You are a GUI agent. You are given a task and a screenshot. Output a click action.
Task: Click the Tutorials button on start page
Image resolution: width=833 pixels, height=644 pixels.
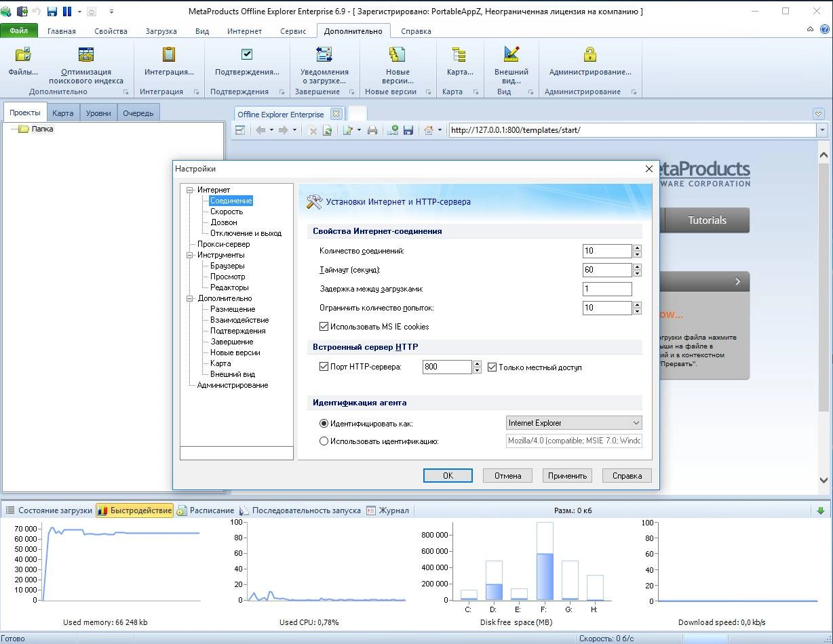[707, 220]
